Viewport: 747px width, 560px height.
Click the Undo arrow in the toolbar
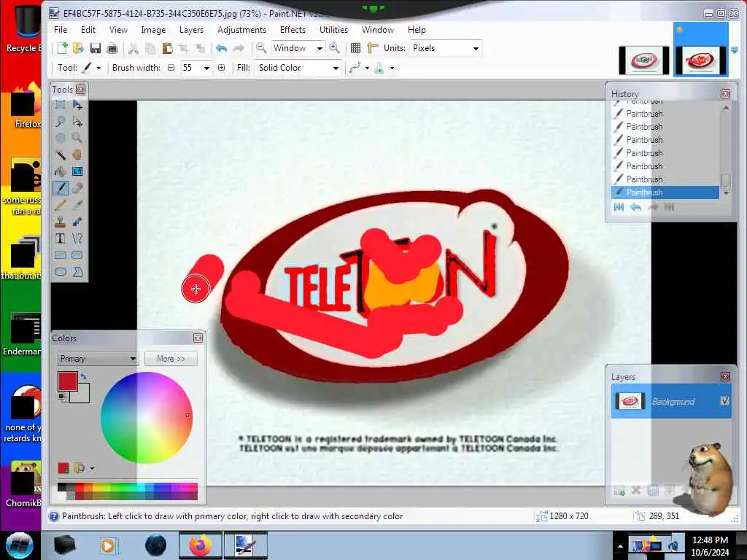point(221,48)
